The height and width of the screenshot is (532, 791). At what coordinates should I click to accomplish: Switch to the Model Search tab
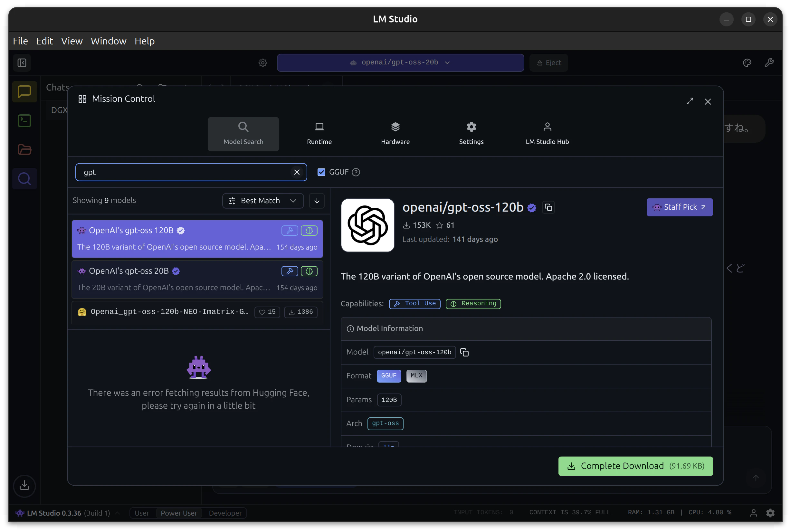coord(243,134)
